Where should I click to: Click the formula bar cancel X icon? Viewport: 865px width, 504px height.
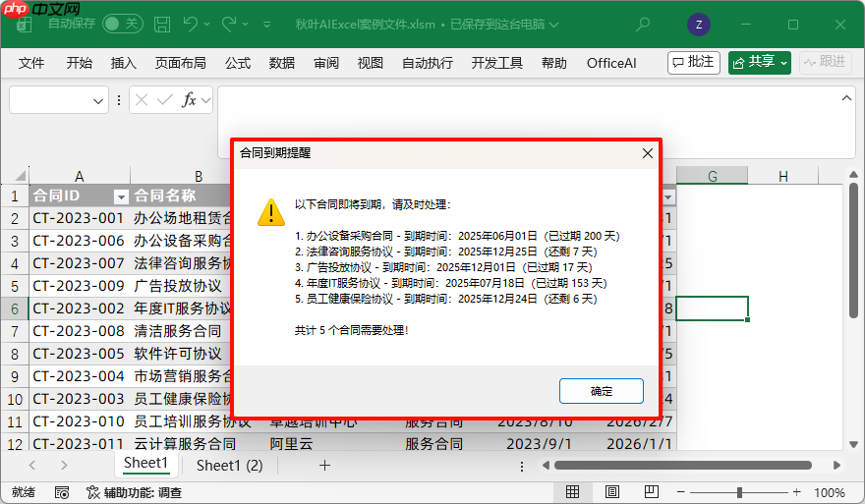tap(142, 100)
